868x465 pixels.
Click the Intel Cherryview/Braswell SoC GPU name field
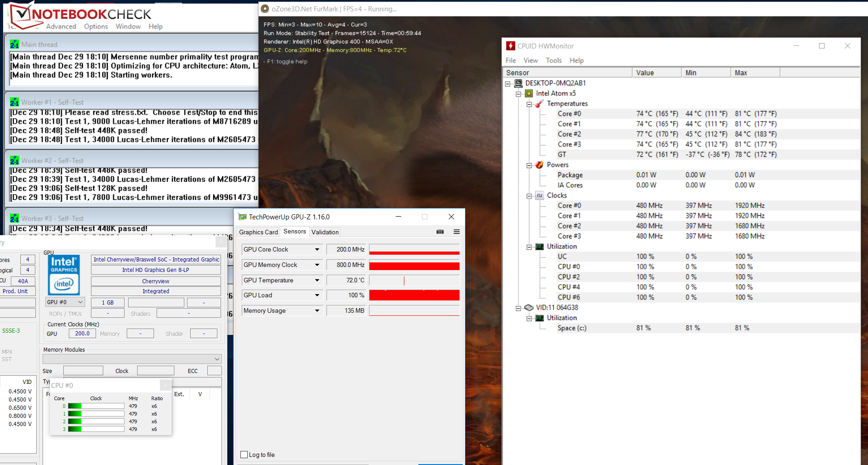[x=156, y=259]
